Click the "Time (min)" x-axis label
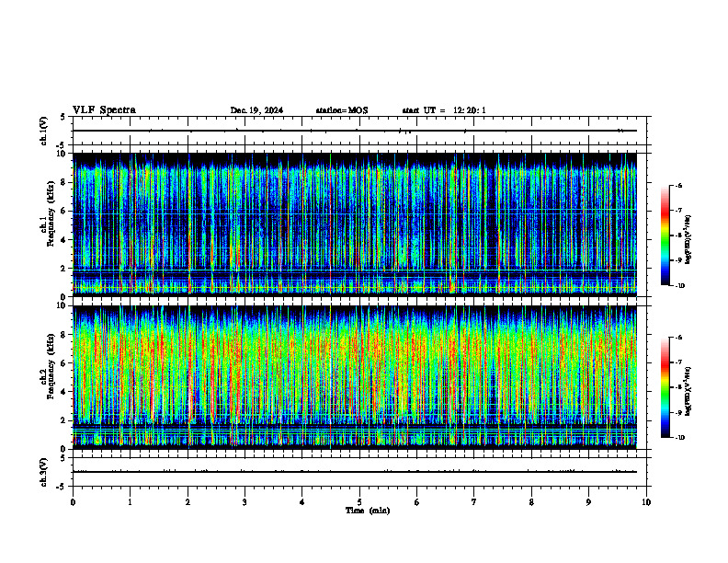Image resolution: width=728 pixels, height=563 pixels. pyautogui.click(x=368, y=511)
